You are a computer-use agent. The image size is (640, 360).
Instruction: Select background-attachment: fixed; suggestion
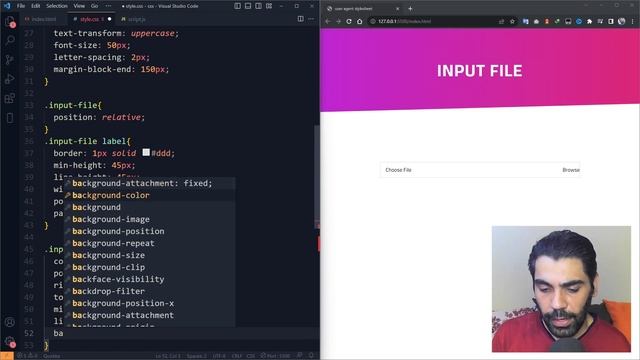coord(149,183)
